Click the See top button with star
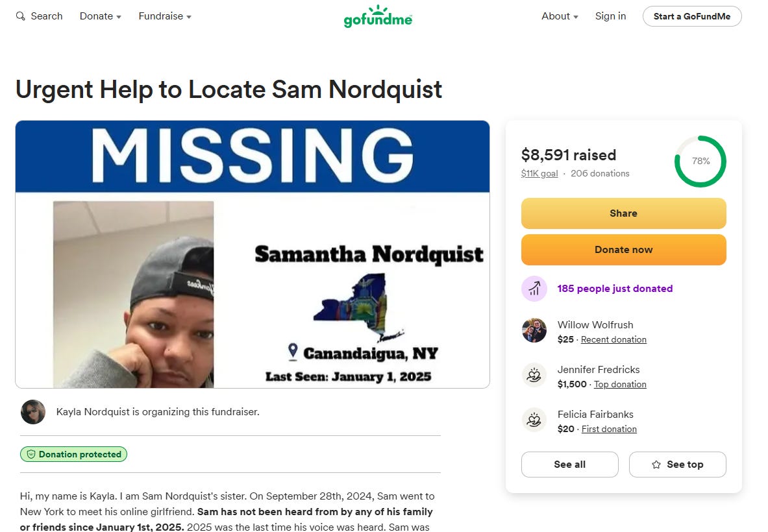The image size is (768, 532). [677, 465]
